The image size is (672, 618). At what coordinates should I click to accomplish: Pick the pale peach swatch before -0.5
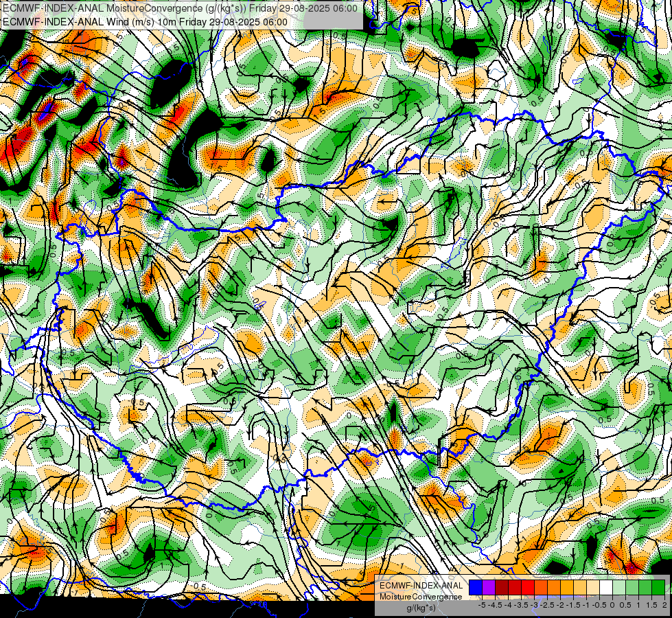(x=593, y=587)
